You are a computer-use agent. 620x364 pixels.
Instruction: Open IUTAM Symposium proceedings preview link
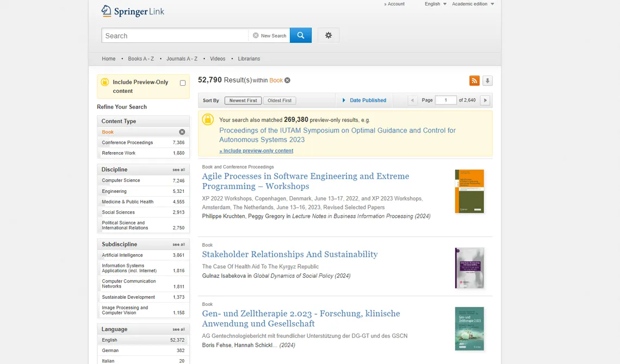tap(337, 135)
